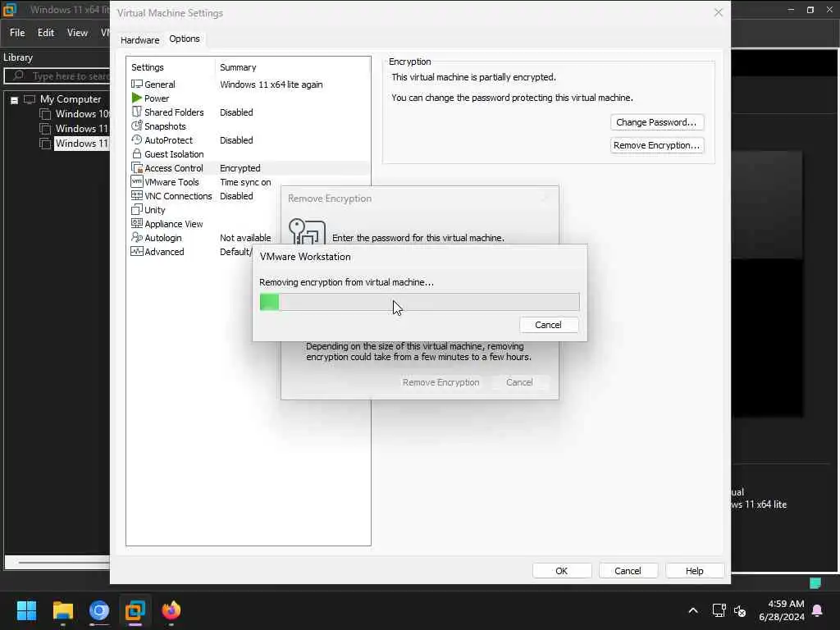
Task: Click Change Password button
Action: pyautogui.click(x=657, y=122)
